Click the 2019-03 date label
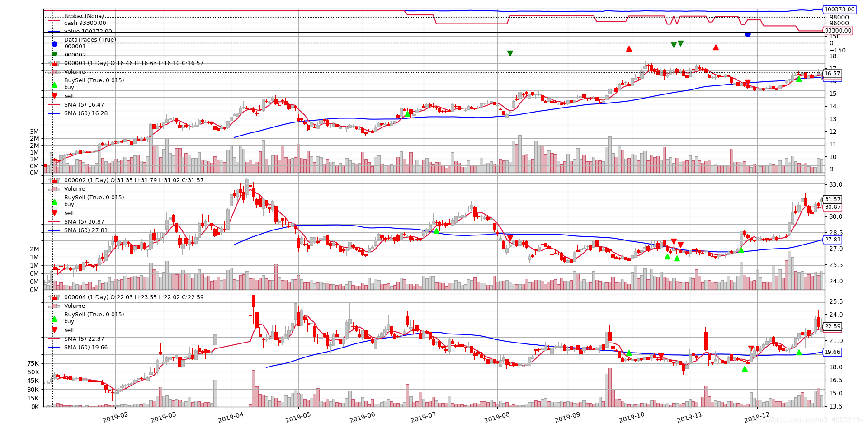 tap(163, 417)
